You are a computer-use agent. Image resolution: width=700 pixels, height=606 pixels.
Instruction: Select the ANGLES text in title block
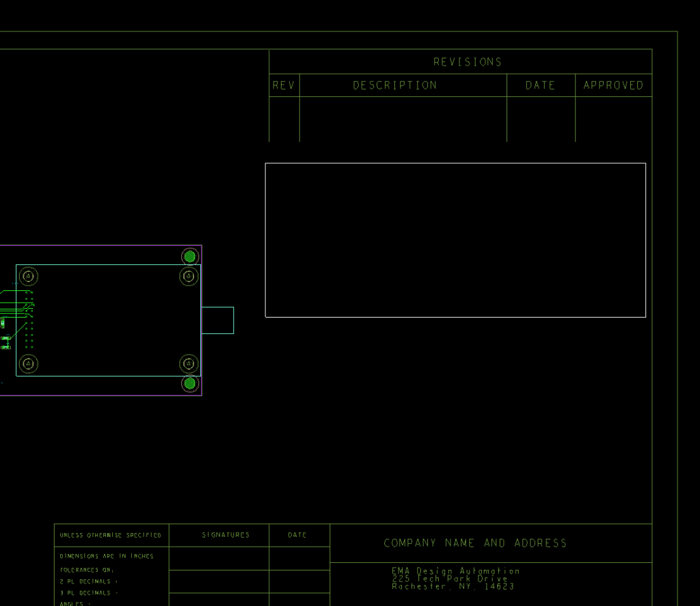pyautogui.click(x=72, y=603)
